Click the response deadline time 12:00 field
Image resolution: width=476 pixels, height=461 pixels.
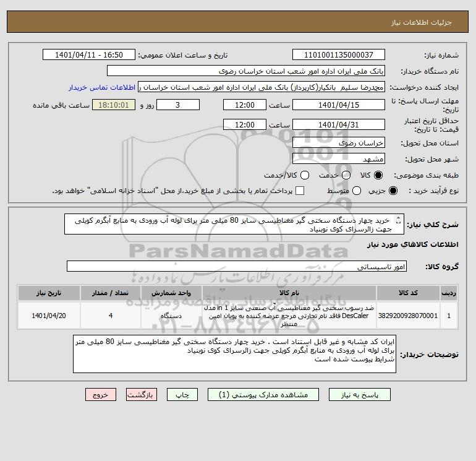pyautogui.click(x=245, y=105)
